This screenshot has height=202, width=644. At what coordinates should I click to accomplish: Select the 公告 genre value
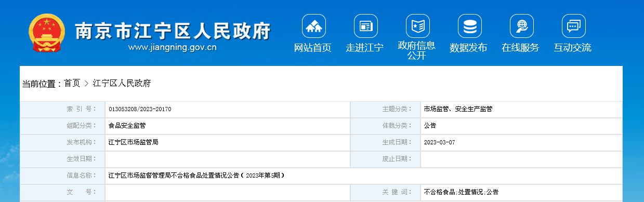tap(430, 126)
